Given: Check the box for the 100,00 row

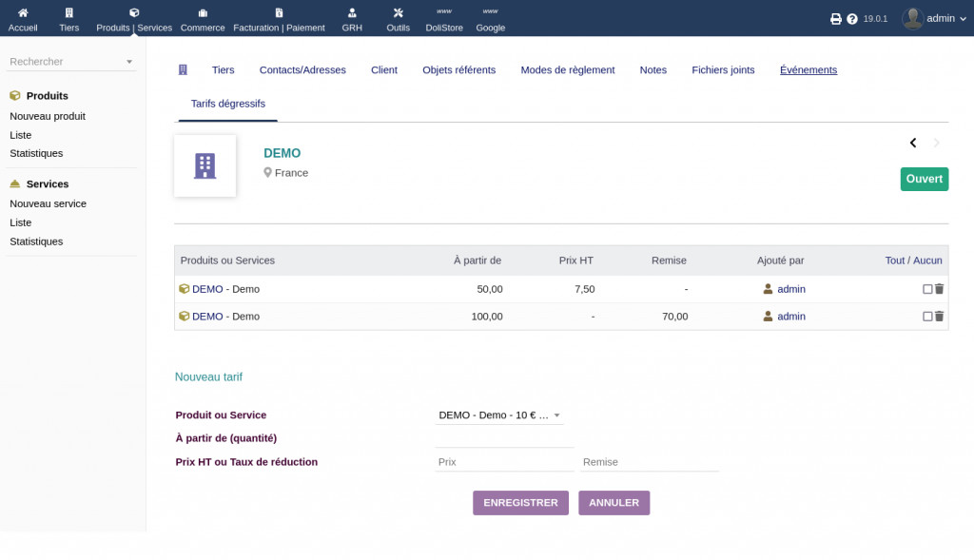Looking at the screenshot, I should tap(927, 317).
